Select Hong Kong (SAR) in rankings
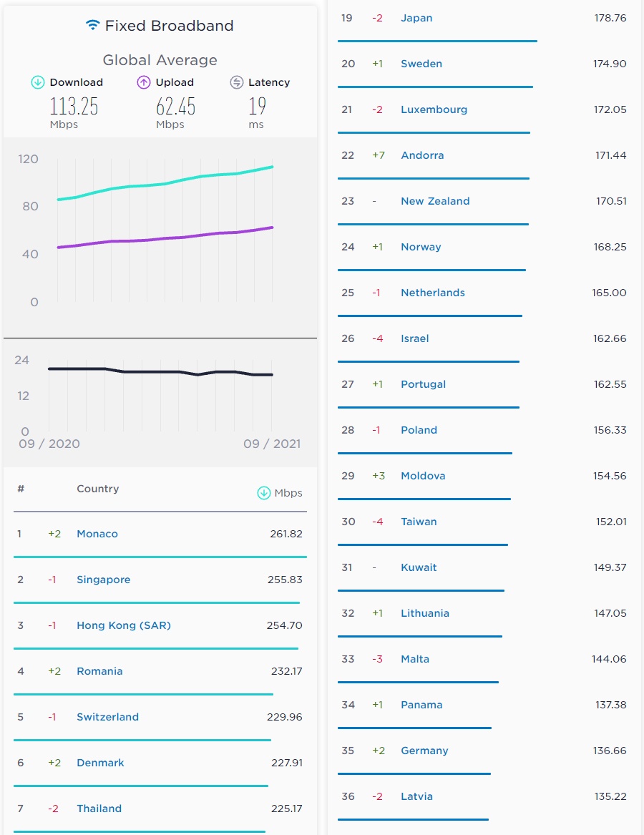The width and height of the screenshot is (644, 835). point(124,625)
